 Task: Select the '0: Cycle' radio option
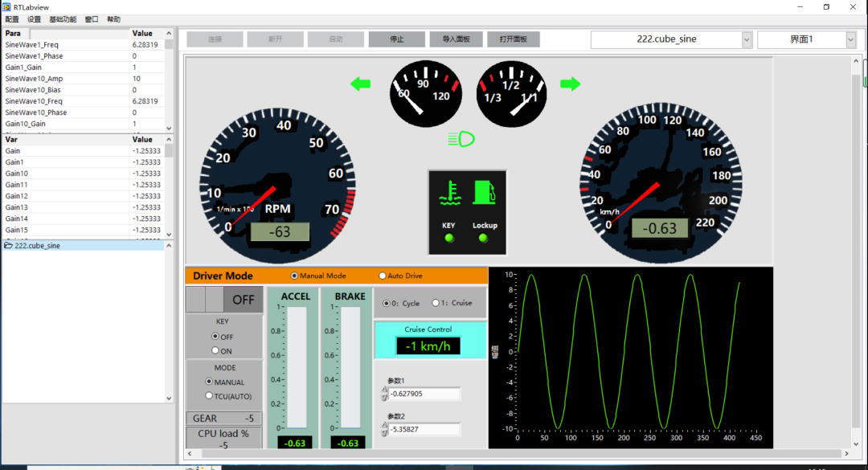click(386, 304)
